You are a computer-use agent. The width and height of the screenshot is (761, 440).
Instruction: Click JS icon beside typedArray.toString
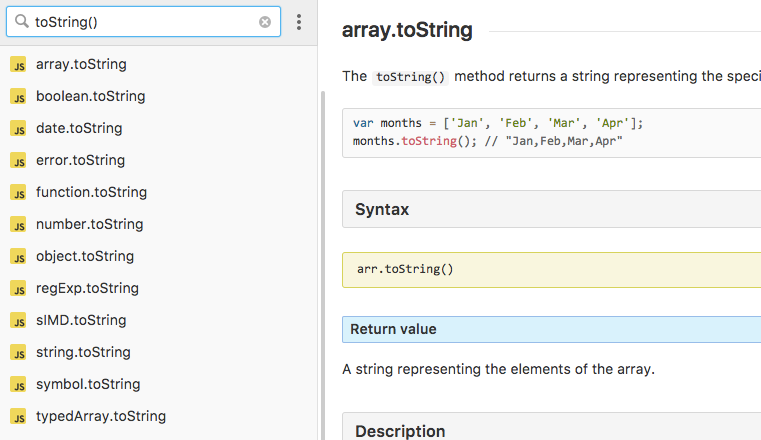tap(18, 417)
